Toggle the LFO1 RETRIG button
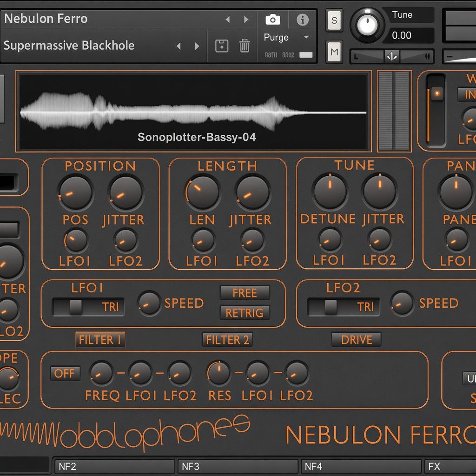This screenshot has height=476, width=476. (245, 313)
